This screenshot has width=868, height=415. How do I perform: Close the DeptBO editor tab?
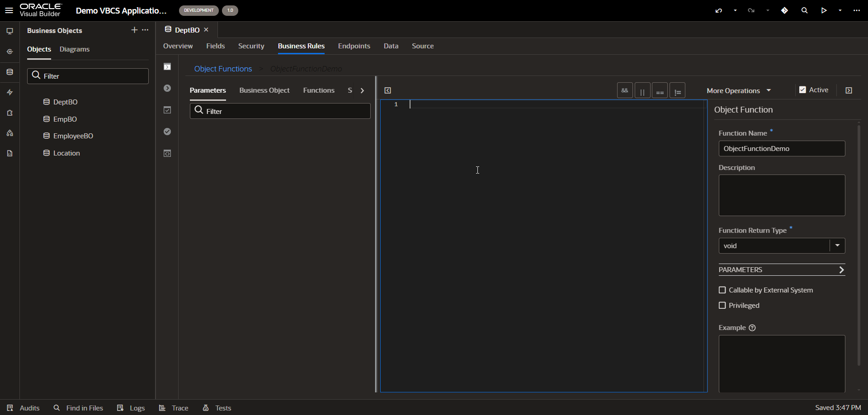(x=206, y=30)
